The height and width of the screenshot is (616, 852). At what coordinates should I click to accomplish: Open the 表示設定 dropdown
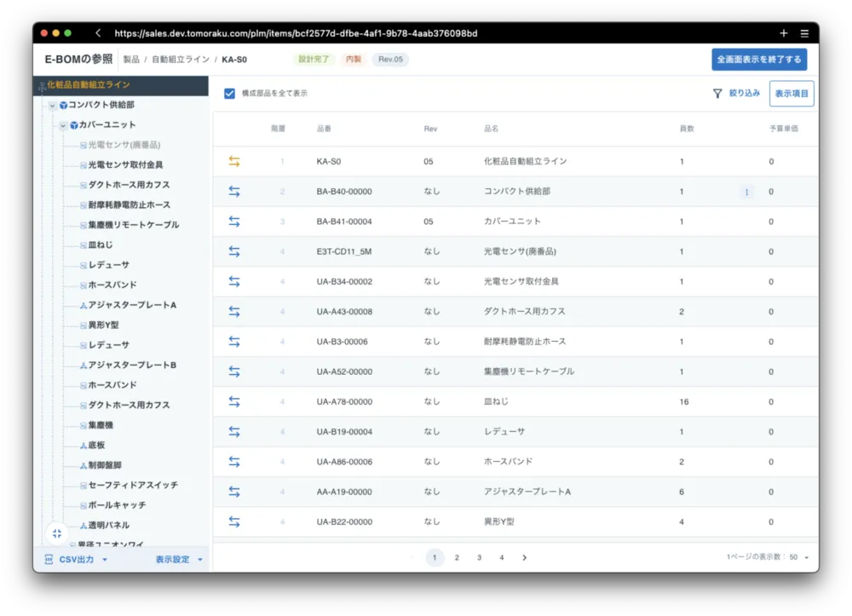coord(179,560)
